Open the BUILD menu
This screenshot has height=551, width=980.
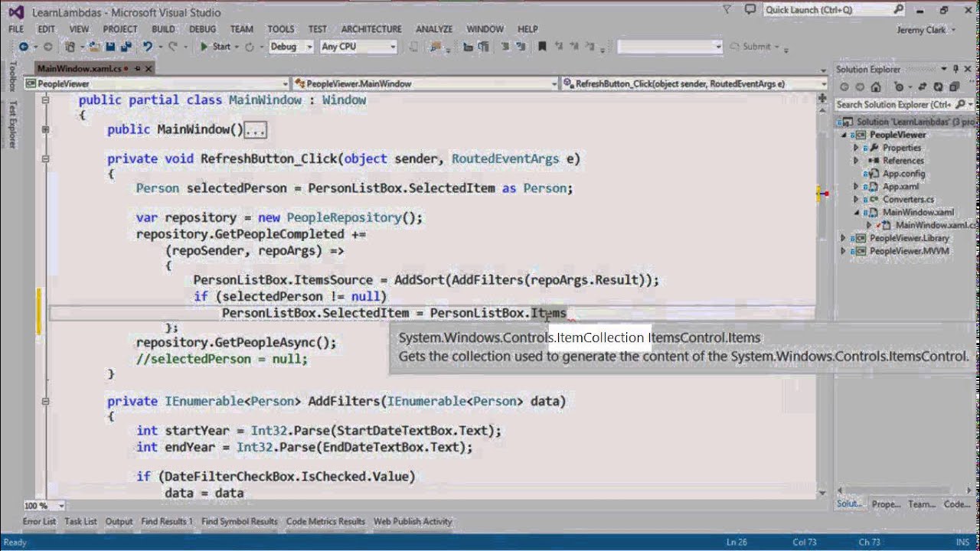163,29
